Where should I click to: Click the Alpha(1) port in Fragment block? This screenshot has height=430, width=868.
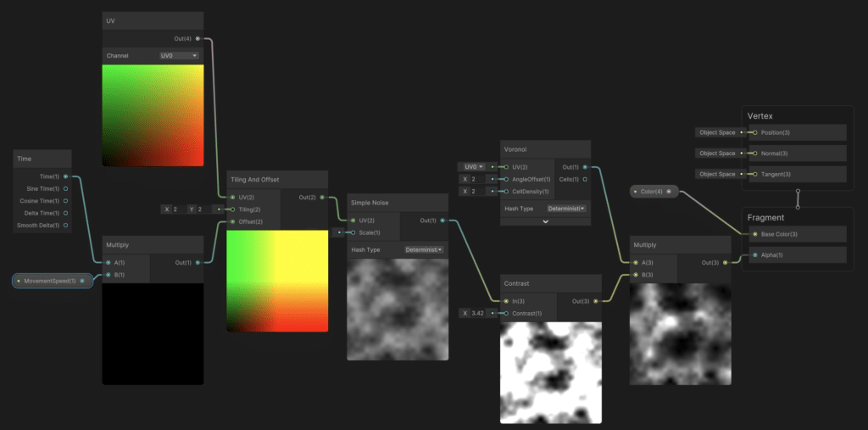point(754,254)
